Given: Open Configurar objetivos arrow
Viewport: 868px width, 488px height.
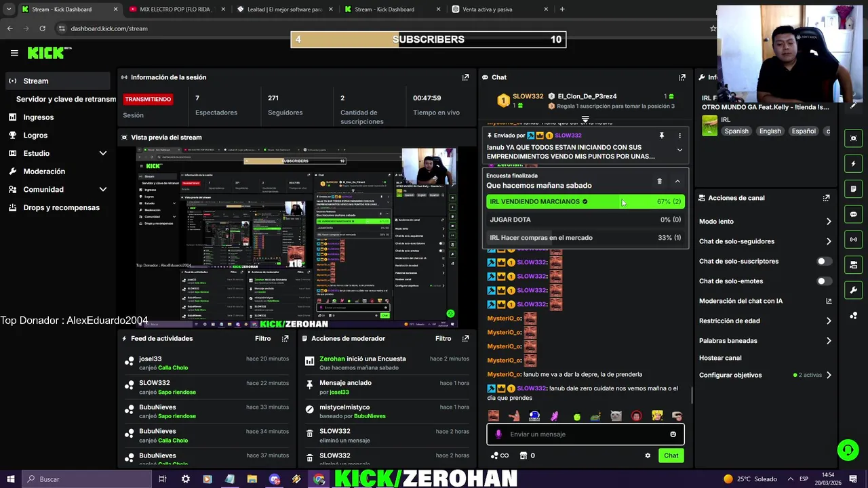Looking at the screenshot, I should 829,375.
